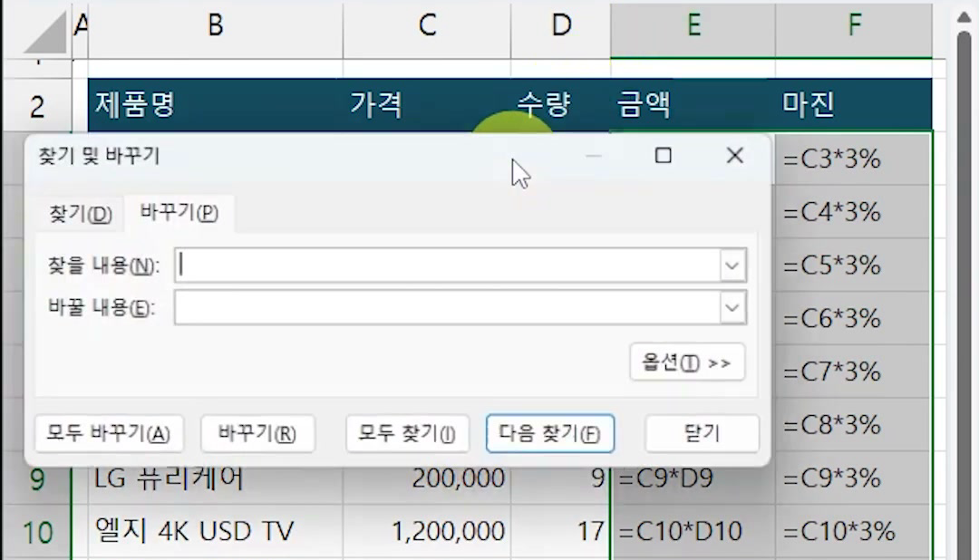Click the 1,200,000 price cell

[427, 532]
